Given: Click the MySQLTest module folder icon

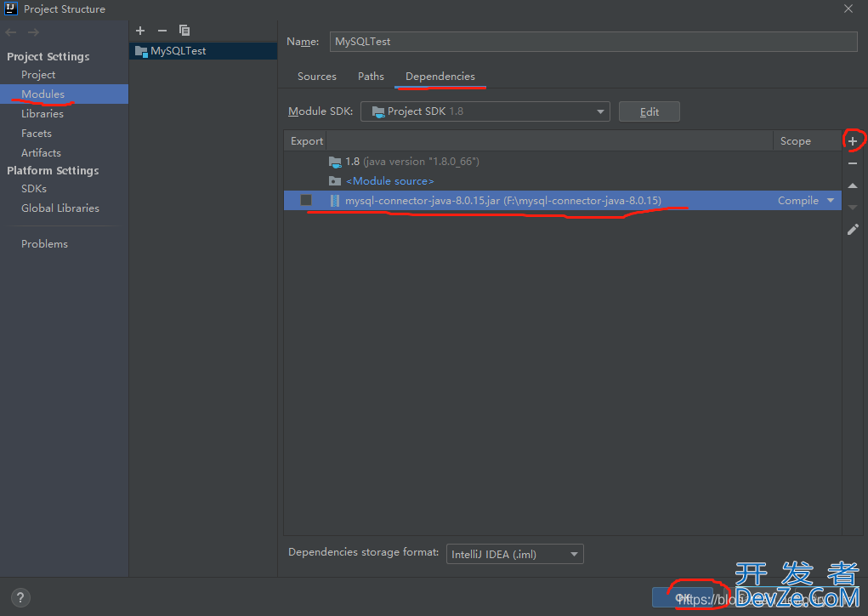Looking at the screenshot, I should [141, 52].
